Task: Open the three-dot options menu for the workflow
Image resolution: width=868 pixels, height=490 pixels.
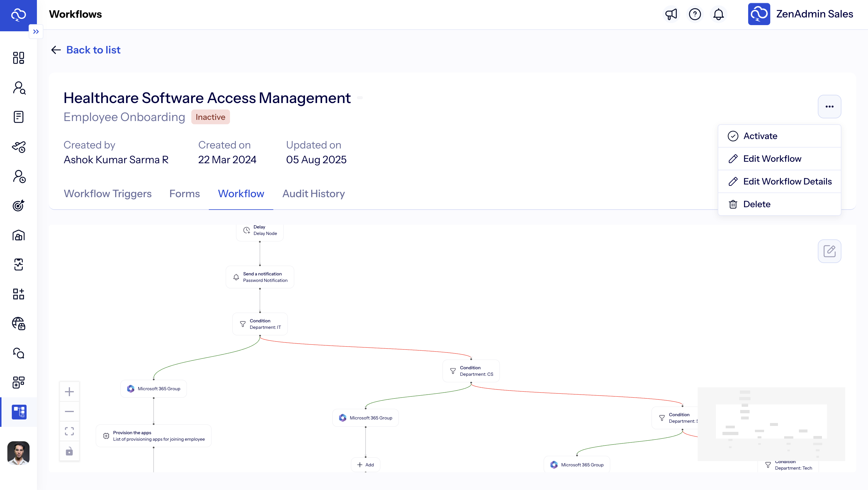Action: coord(830,107)
